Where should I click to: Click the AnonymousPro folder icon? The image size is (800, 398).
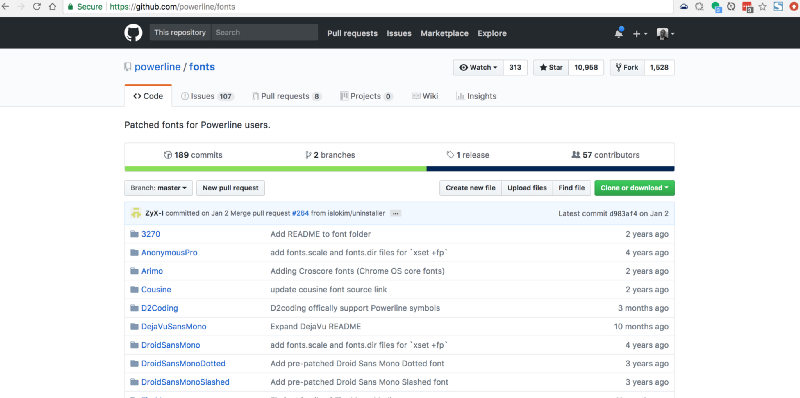click(134, 253)
